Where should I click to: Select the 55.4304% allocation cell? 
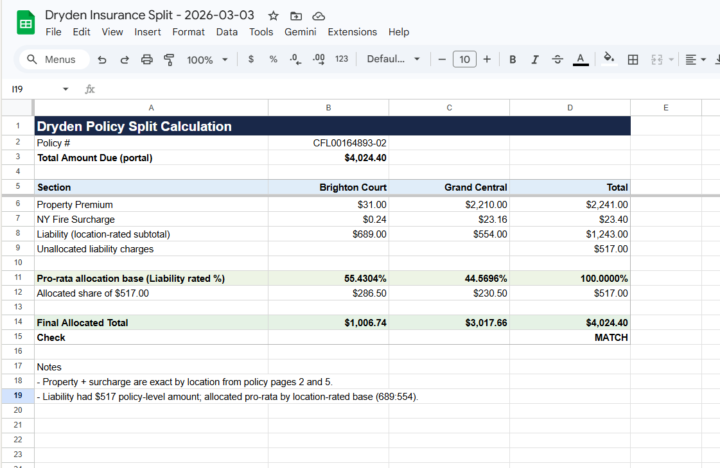[x=328, y=278]
